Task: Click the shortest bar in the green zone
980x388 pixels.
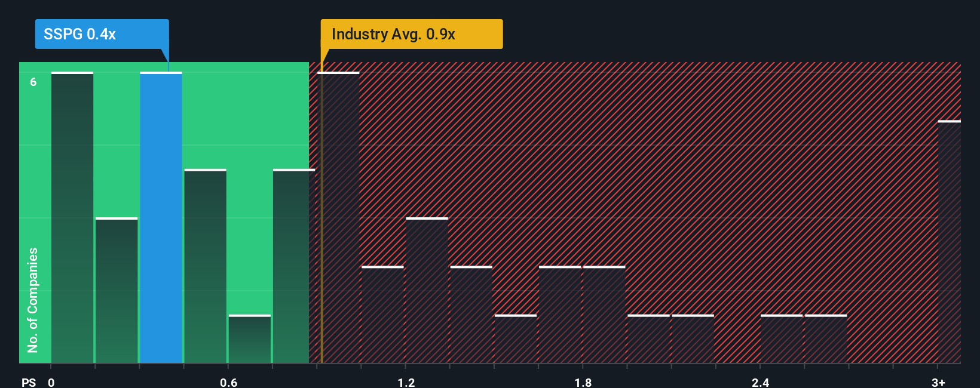Action: (250, 339)
